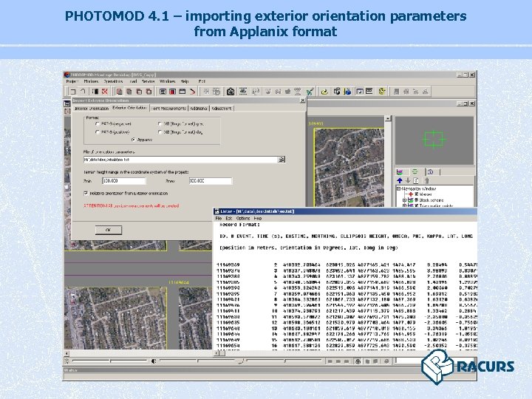The image size is (532, 399).
Task: Switch to the Adjustment tab
Action: (x=222, y=108)
